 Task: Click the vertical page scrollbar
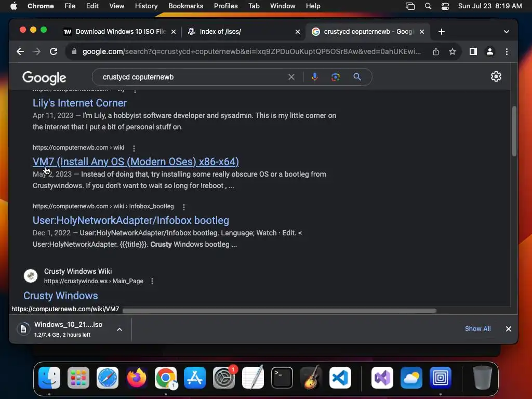coord(514,131)
